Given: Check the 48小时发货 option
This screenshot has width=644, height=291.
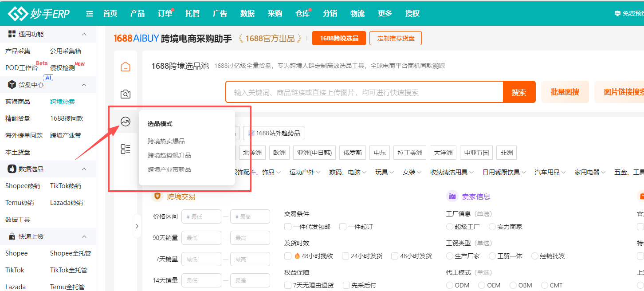Looking at the screenshot, I should (395, 256).
